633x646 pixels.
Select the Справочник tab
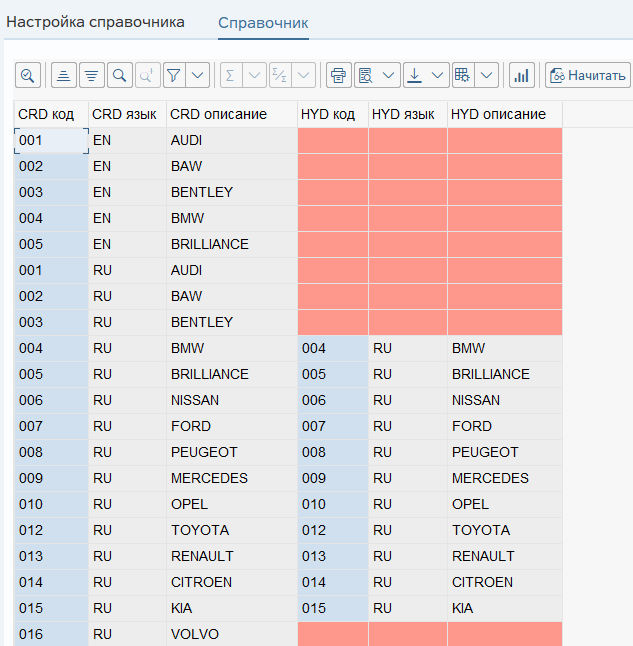pyautogui.click(x=263, y=22)
